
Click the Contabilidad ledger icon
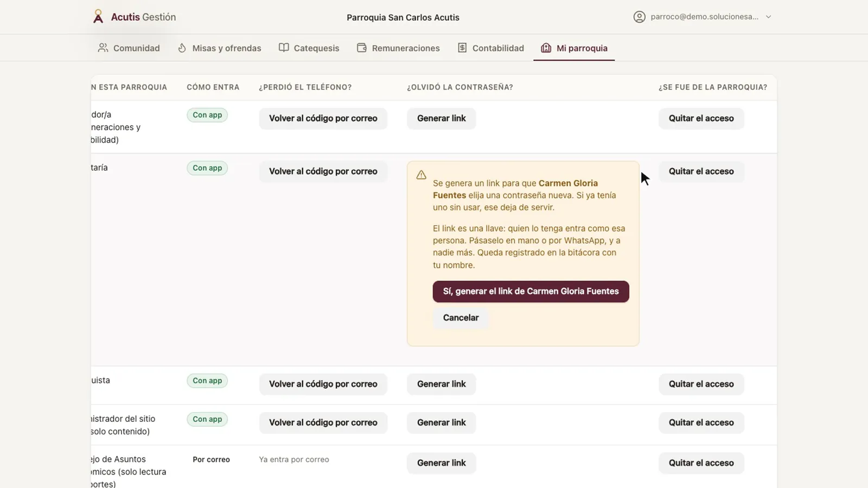tap(462, 48)
